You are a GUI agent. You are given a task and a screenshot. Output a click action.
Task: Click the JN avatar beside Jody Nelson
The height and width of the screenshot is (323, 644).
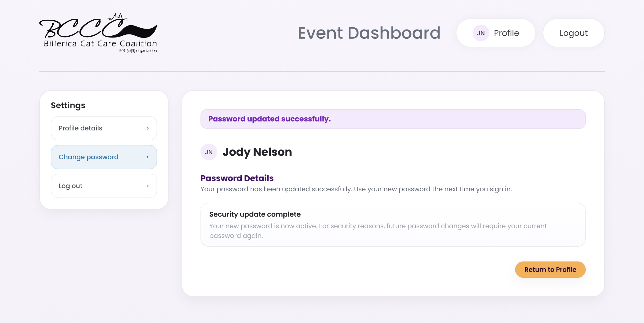(x=209, y=152)
